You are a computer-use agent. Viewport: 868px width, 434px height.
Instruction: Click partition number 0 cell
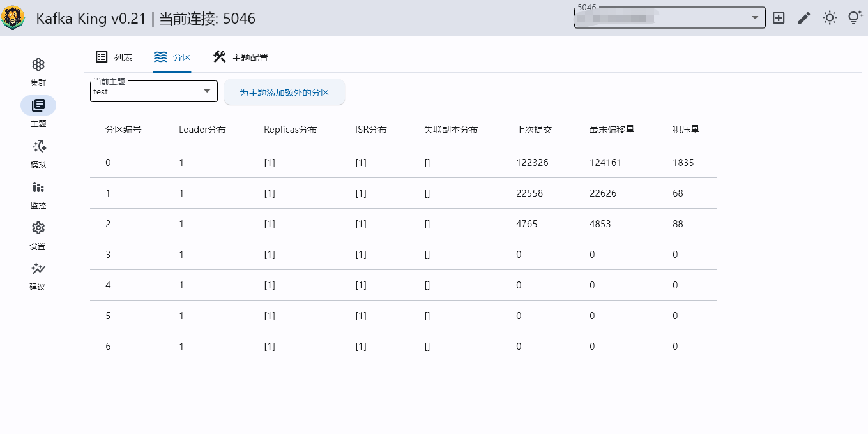point(108,163)
